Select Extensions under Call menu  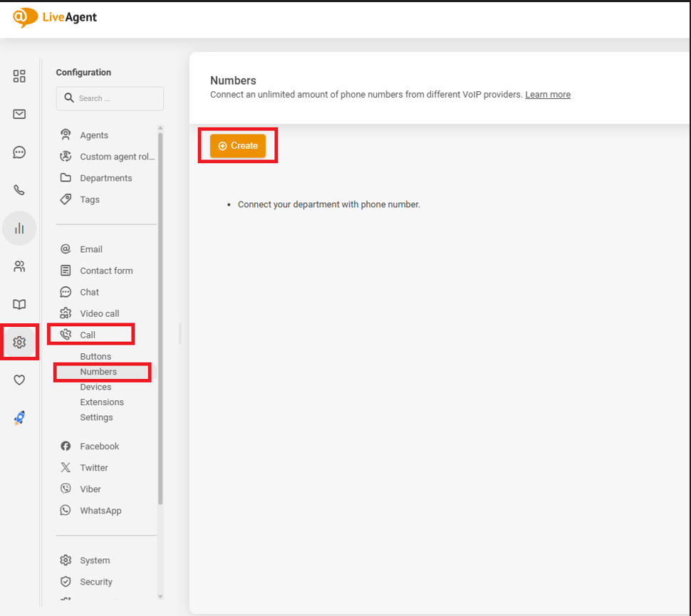102,402
